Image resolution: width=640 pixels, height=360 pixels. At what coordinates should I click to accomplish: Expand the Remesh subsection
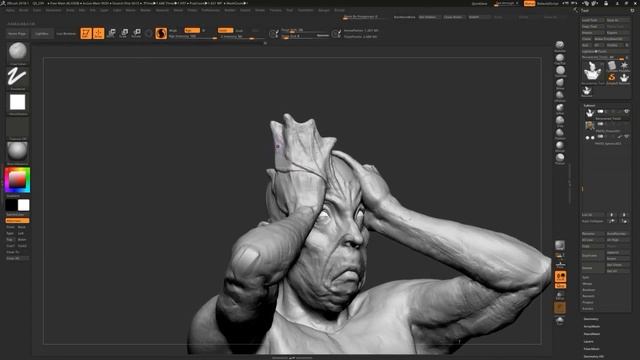pos(588,296)
